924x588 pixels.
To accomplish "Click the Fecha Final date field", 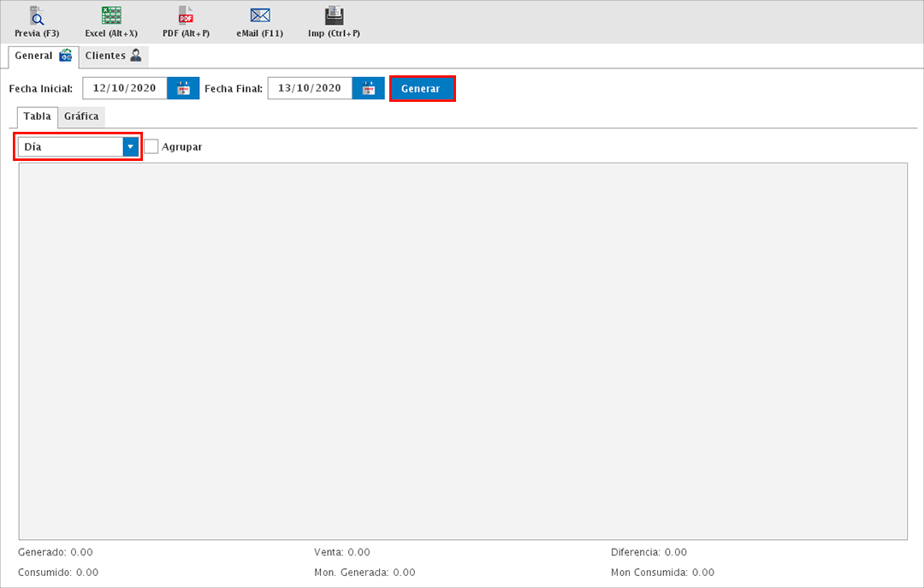I will click(310, 88).
